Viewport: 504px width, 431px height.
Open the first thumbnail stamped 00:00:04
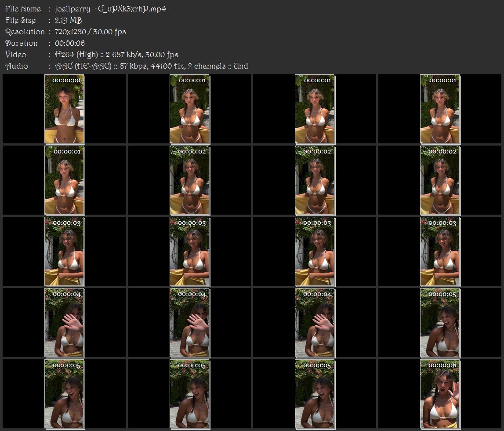64,323
